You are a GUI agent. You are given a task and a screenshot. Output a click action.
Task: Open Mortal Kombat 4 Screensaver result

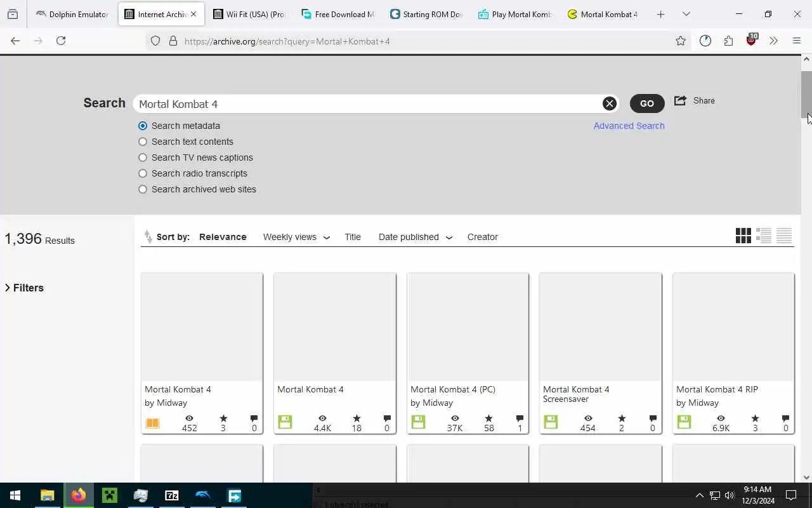(x=600, y=353)
